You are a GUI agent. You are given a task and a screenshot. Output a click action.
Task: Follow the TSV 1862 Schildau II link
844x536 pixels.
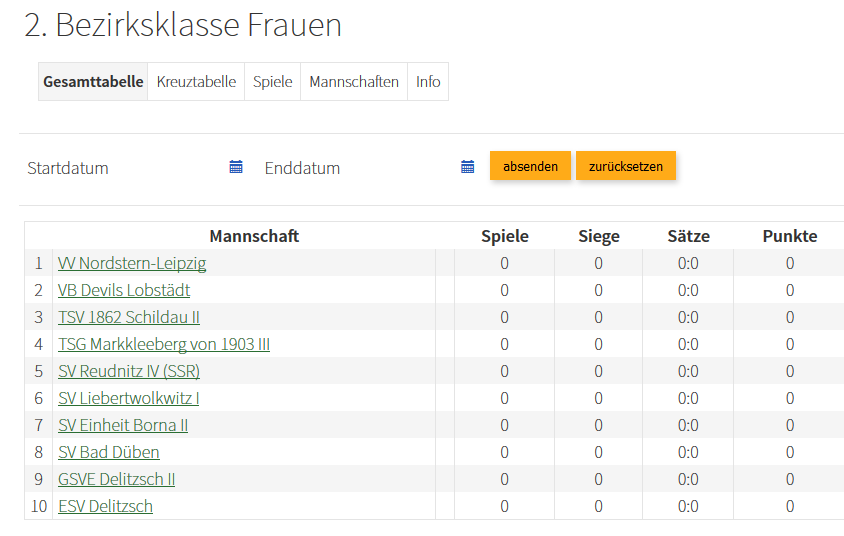click(129, 318)
